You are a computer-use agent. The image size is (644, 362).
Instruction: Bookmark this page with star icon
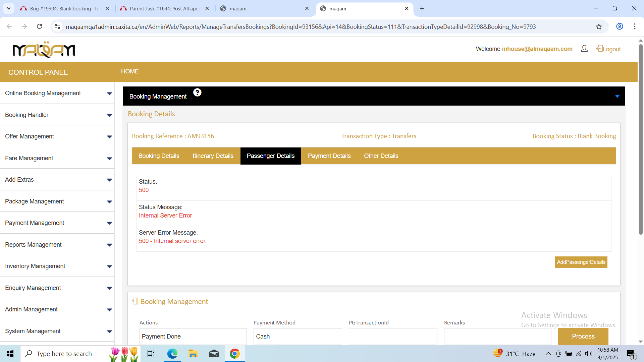pyautogui.click(x=599, y=26)
